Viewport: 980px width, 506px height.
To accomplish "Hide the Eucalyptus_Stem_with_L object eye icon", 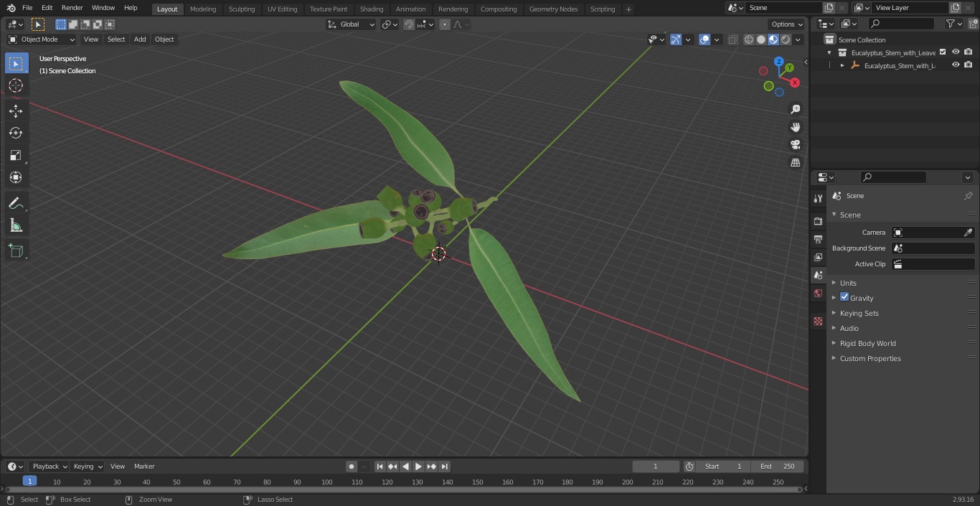I will tap(956, 65).
